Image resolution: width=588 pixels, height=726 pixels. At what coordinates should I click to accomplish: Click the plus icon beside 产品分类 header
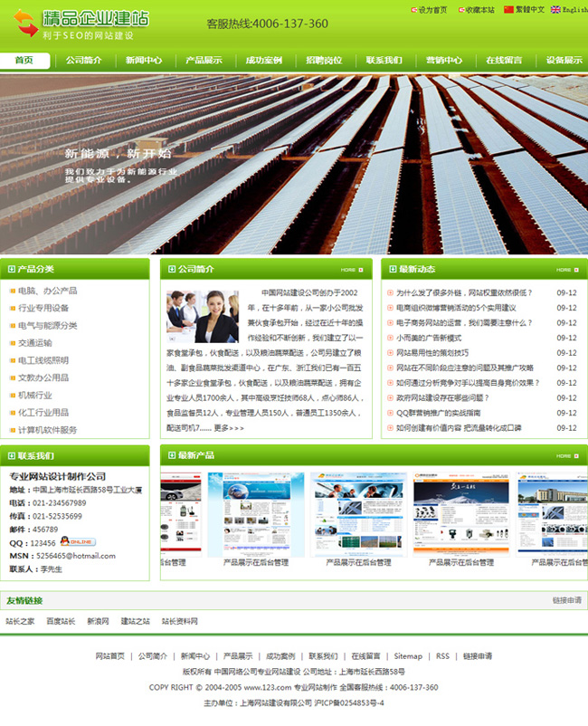[12, 269]
